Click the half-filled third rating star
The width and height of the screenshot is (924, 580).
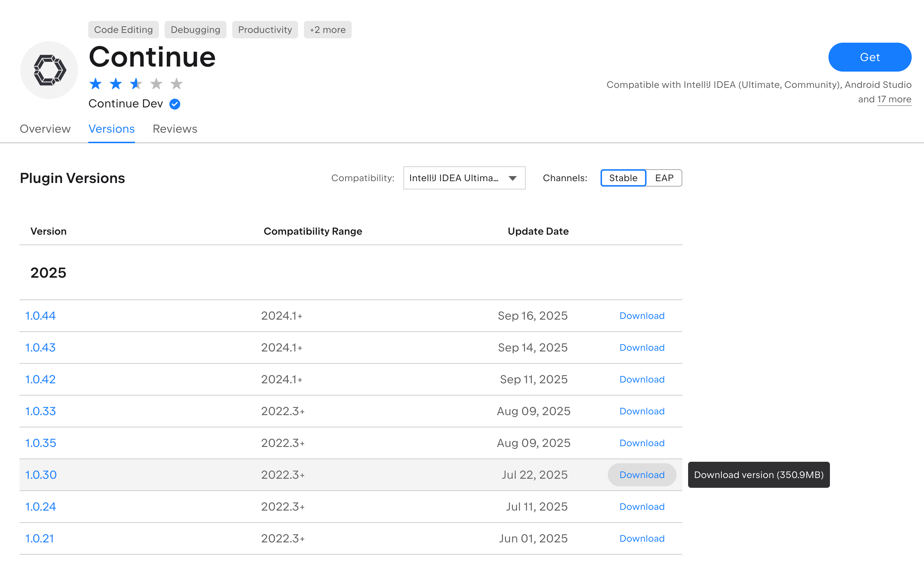tap(136, 84)
